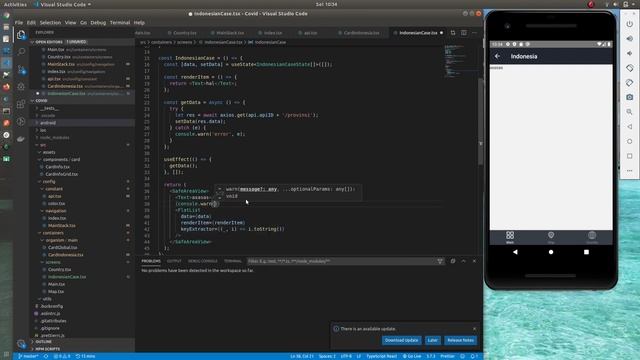This screenshot has height=360, width=640.
Task: Tap the Android recents button on the phone
Action: 587,252
